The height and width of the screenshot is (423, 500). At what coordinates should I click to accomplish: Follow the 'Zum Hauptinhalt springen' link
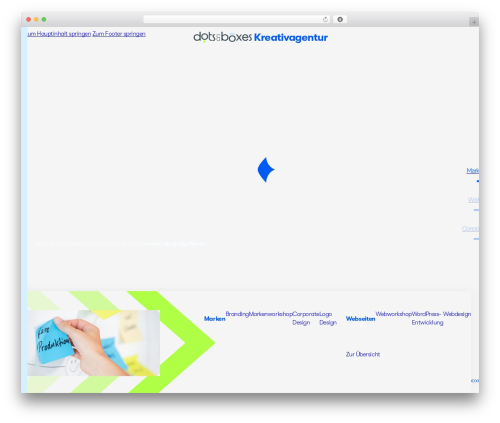coord(59,34)
